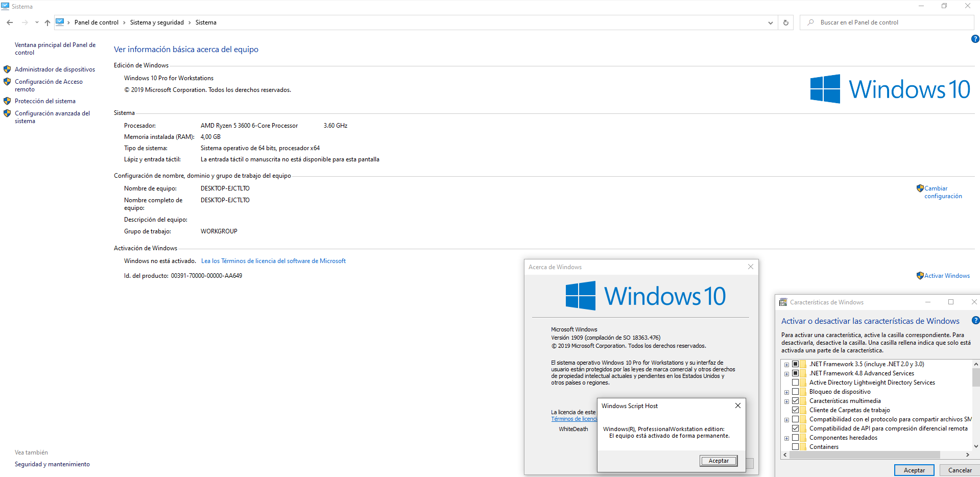Click Aceptar in Características de Windows
Screen dimensions: 980x477
(914, 470)
